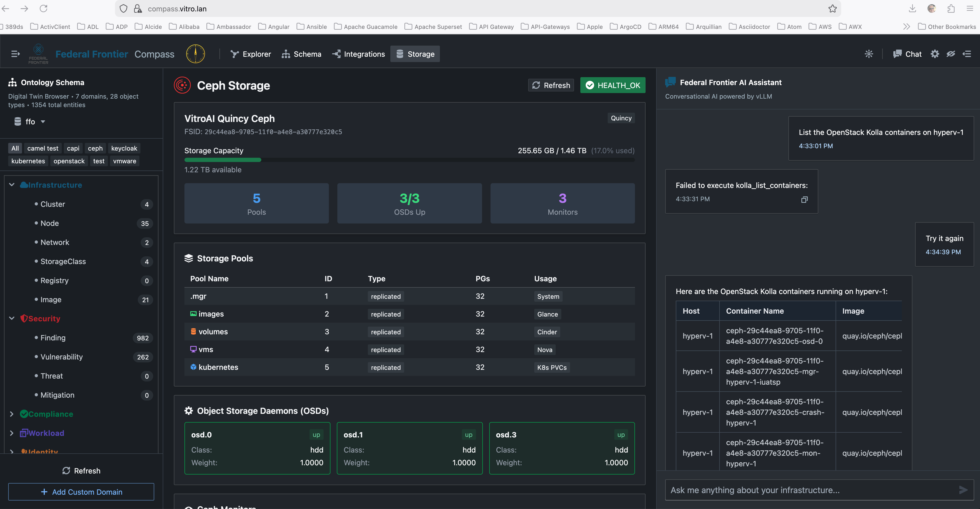This screenshot has height=509, width=980.
Task: Click the browser reload icon
Action: tap(44, 8)
